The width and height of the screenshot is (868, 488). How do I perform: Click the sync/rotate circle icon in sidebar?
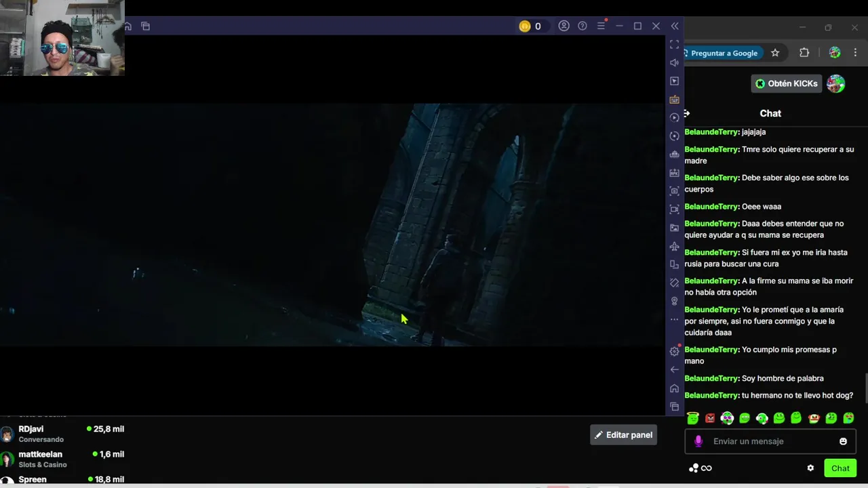(x=674, y=136)
